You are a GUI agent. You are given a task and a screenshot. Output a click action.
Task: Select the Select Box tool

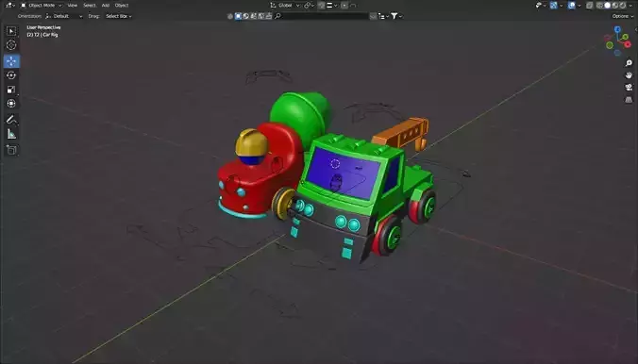pos(11,31)
